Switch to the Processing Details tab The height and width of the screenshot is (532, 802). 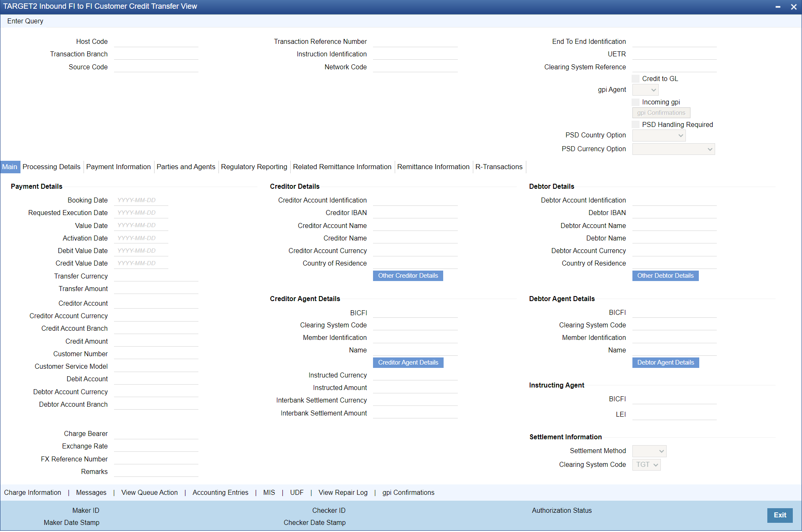(x=51, y=167)
